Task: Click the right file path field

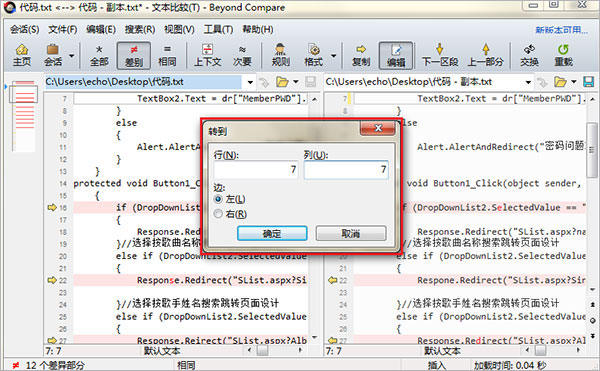Action: [424, 82]
